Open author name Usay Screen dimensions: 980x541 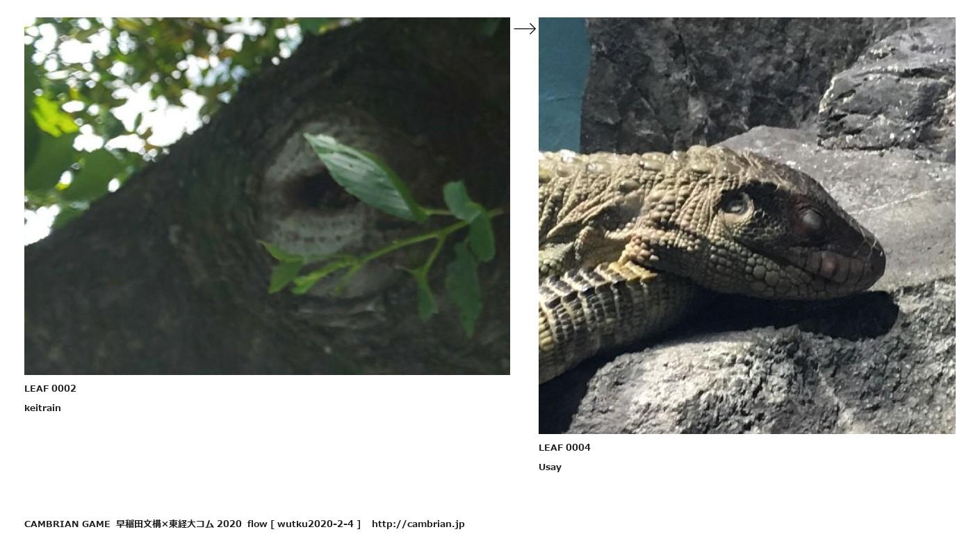click(550, 467)
